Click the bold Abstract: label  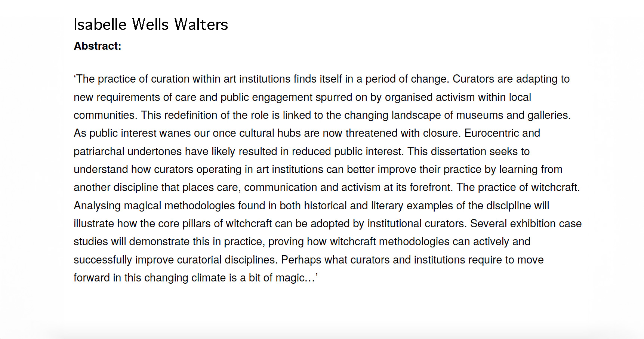click(x=98, y=46)
